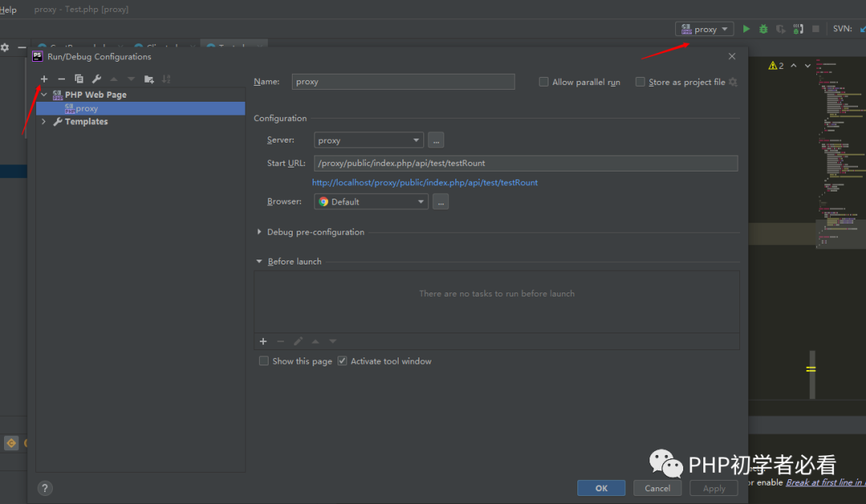Go to next highlighted error arrow
This screenshot has height=504, width=866.
(x=807, y=65)
